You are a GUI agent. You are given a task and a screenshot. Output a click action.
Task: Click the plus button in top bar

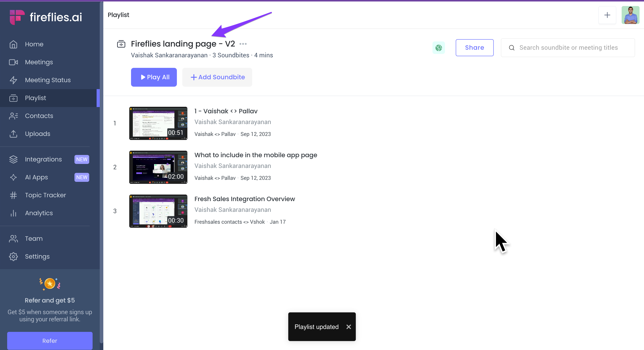coord(607,15)
